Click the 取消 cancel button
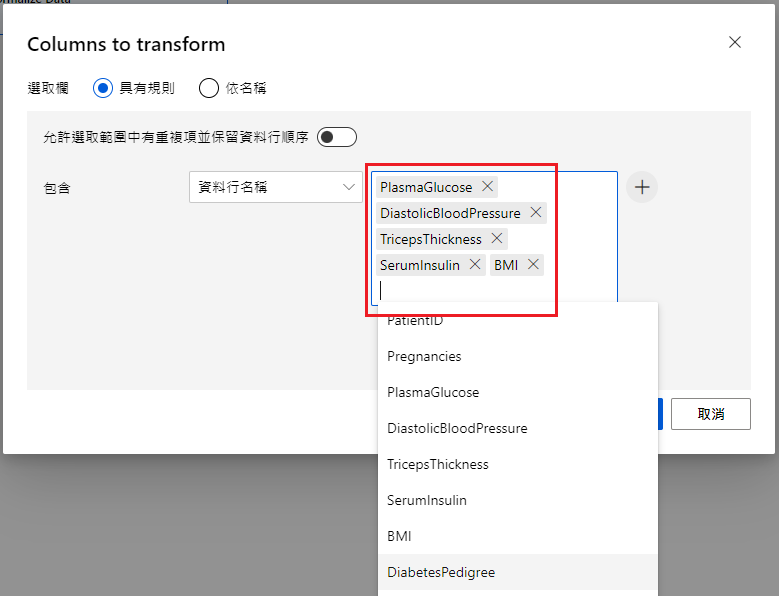This screenshot has width=779, height=596. tap(710, 414)
